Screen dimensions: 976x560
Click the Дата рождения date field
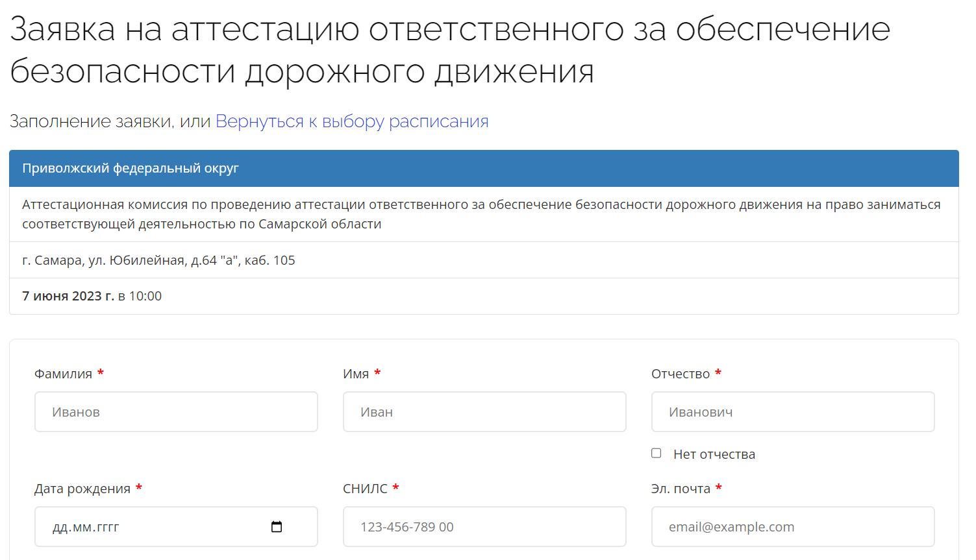coord(176,526)
